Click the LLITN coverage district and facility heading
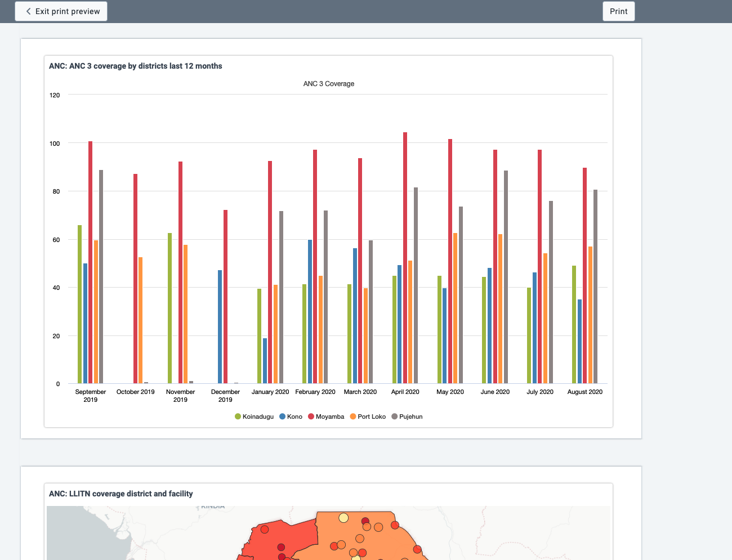732x560 pixels. [121, 494]
